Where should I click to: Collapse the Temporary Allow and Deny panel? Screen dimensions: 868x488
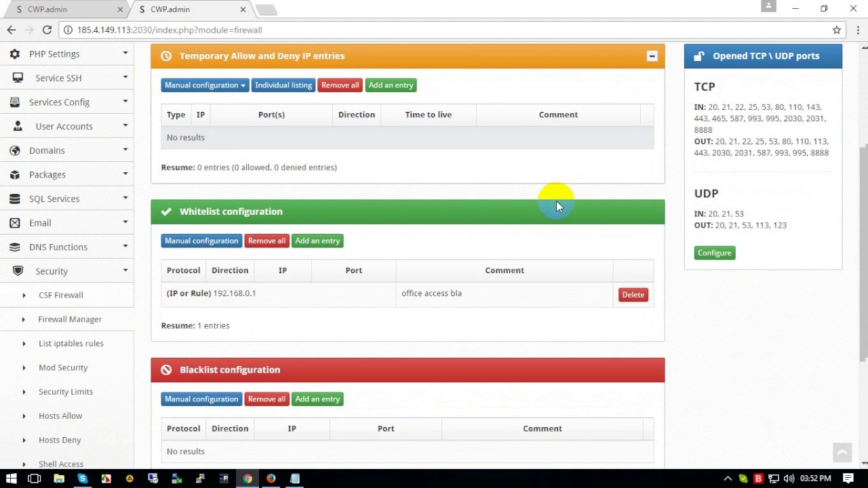click(x=652, y=56)
